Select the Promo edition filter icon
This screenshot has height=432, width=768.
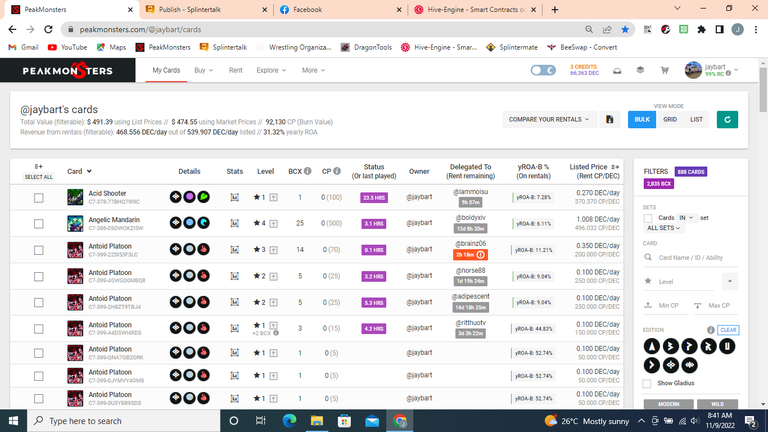(x=689, y=346)
